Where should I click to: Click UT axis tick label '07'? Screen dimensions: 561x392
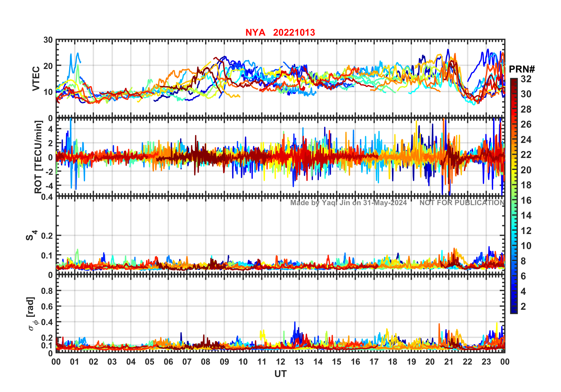click(x=187, y=362)
